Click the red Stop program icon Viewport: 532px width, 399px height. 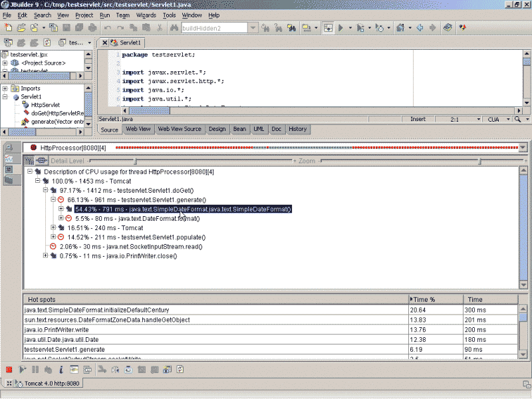[9, 369]
